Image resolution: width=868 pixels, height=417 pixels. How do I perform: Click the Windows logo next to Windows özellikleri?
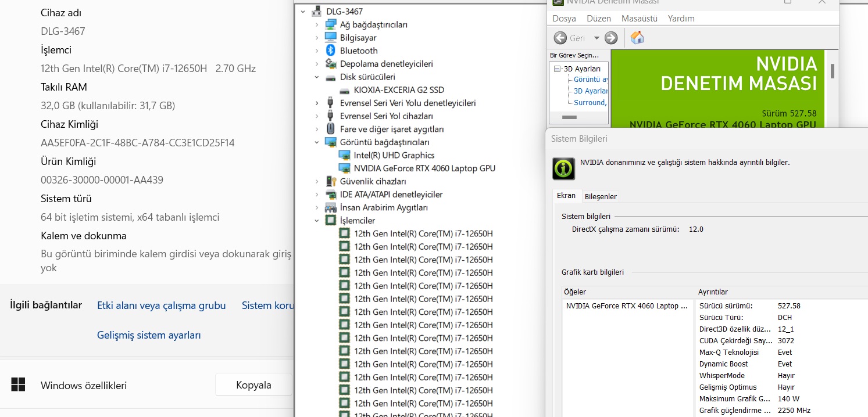pyautogui.click(x=18, y=384)
